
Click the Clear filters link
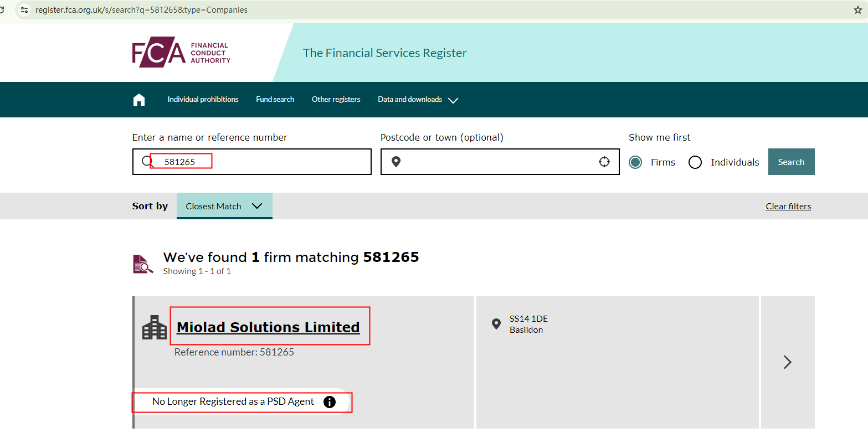[788, 207]
